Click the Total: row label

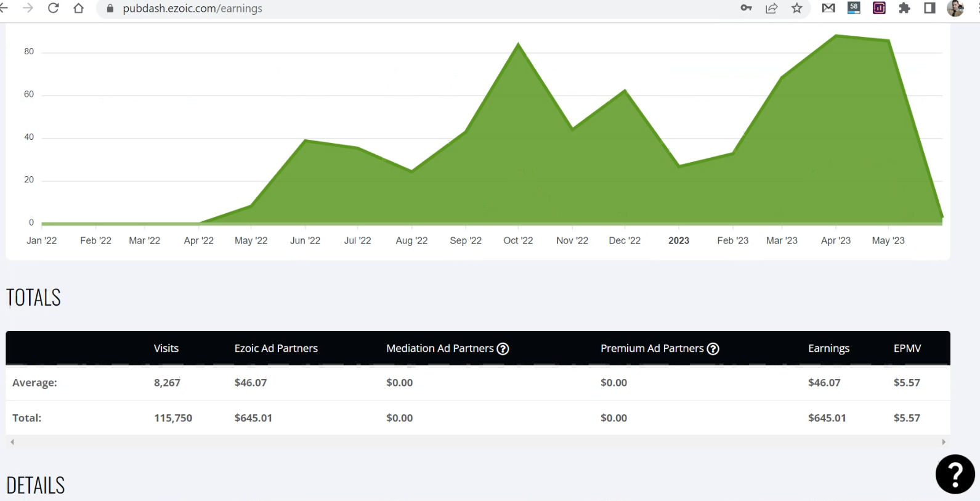[x=27, y=418]
